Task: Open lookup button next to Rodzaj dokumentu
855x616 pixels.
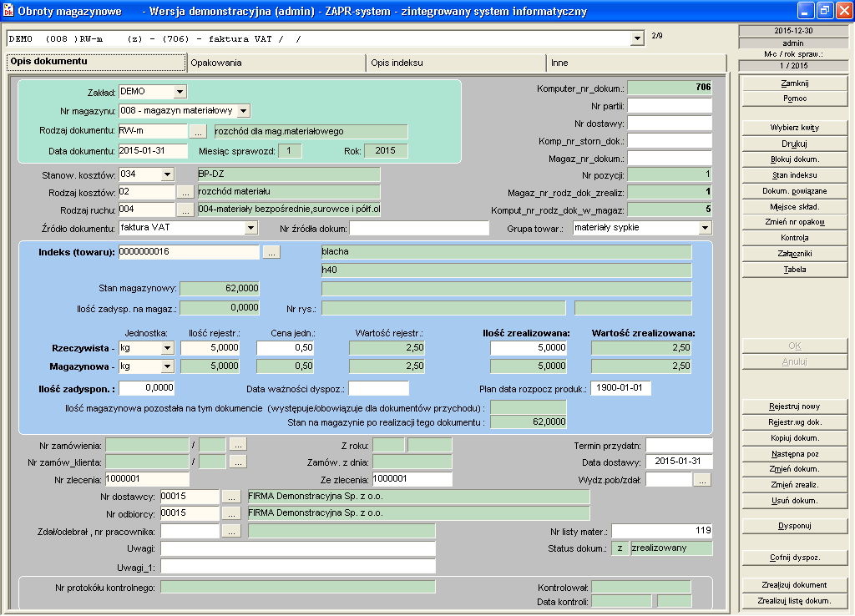Action: tap(197, 131)
